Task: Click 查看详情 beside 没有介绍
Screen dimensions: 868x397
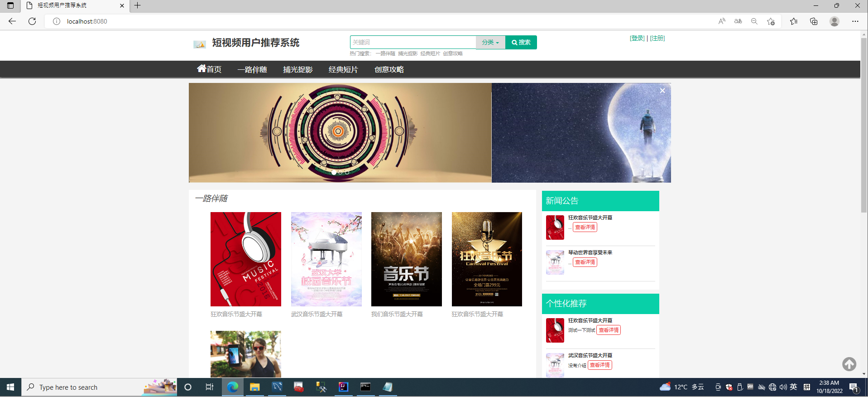Action: [600, 365]
